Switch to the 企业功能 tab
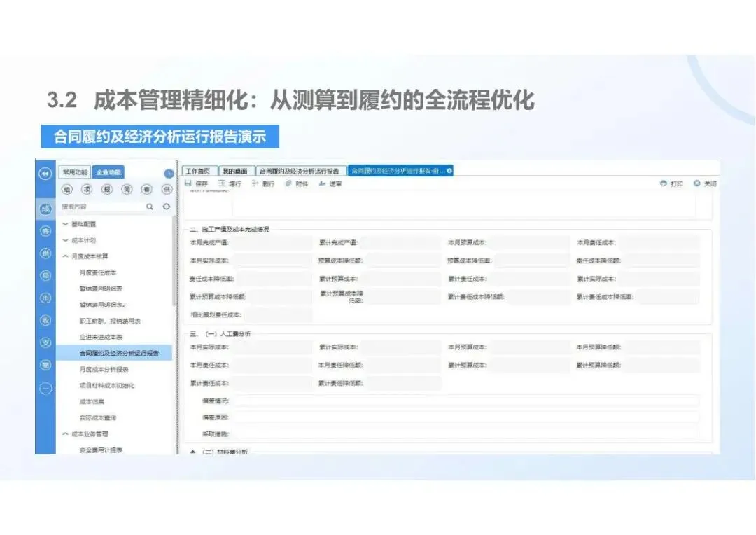The image size is (756, 535). point(108,172)
